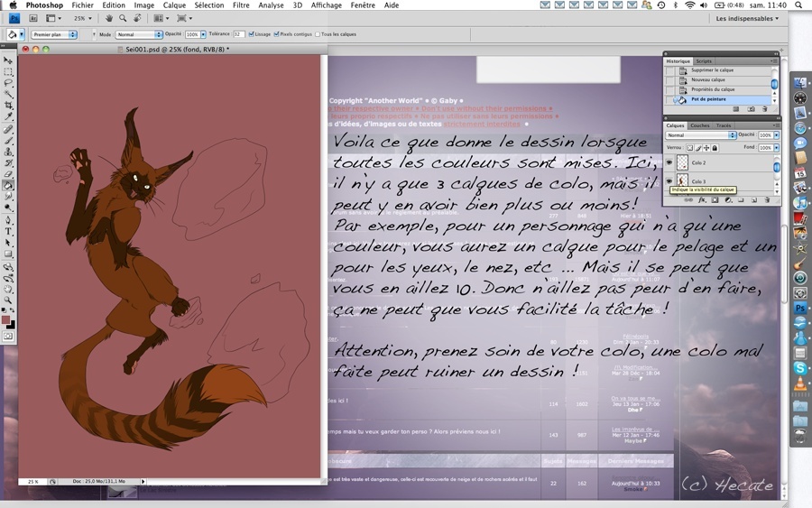
Task: Open the Premier plan fill source dropdown
Action: click(54, 34)
